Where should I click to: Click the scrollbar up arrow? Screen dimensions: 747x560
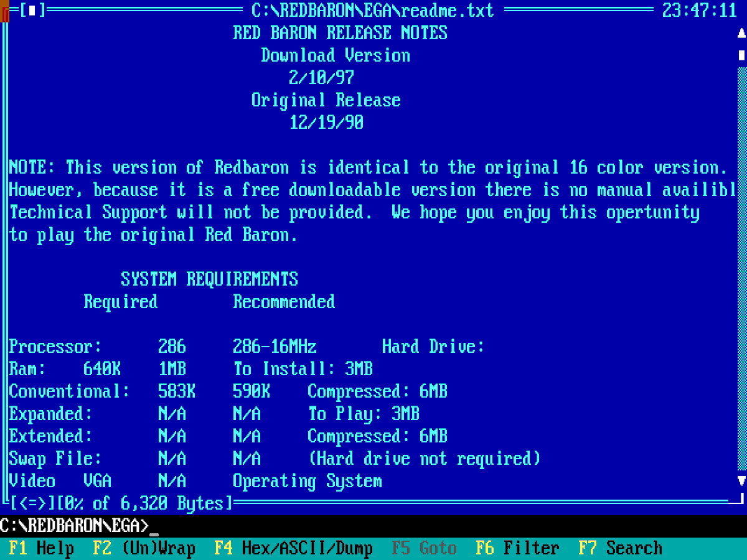tap(741, 33)
